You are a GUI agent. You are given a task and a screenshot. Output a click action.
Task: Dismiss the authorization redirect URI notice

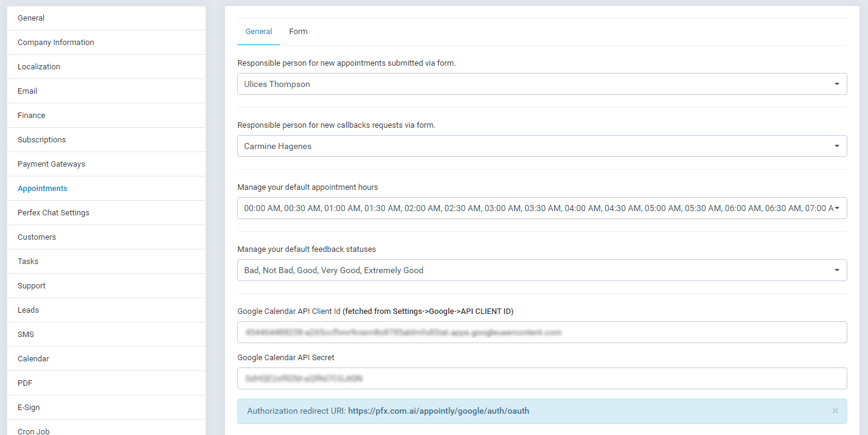click(836, 411)
